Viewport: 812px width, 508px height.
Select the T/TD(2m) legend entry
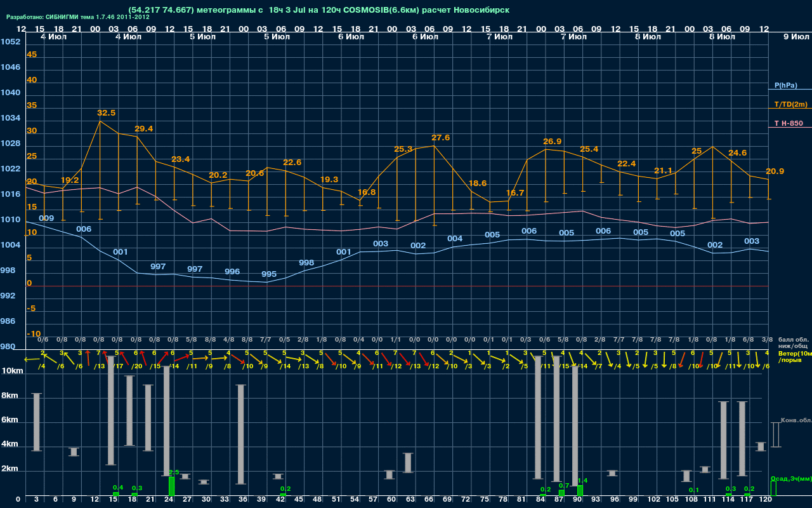point(791,104)
